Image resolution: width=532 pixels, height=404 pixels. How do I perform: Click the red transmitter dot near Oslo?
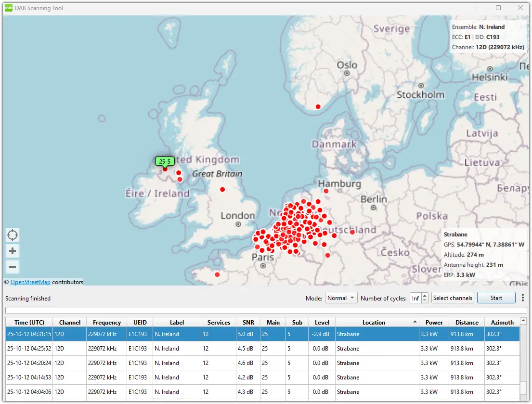tap(318, 106)
